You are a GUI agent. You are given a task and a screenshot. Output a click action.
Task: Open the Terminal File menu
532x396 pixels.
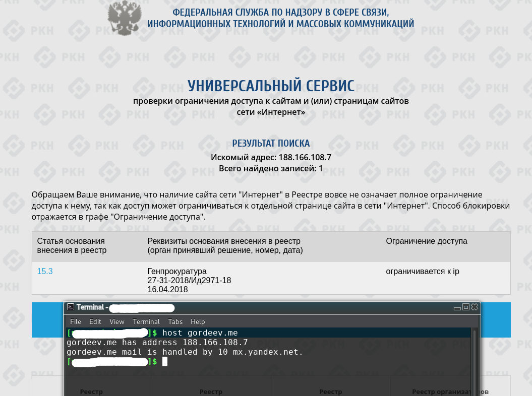click(x=75, y=321)
